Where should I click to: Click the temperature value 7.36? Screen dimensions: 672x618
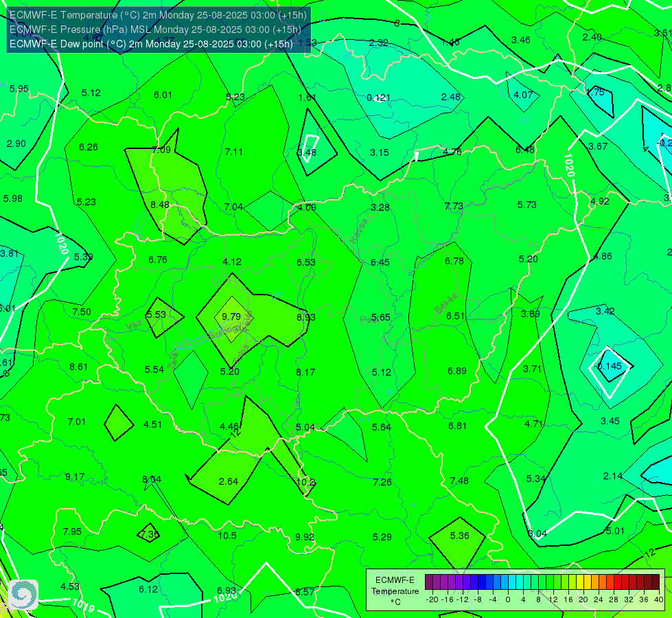150,535
